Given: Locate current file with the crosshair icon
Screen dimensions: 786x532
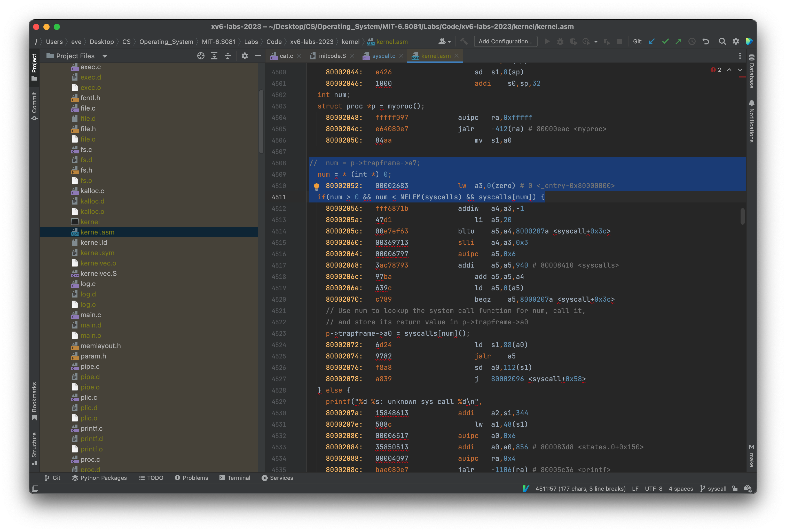Looking at the screenshot, I should point(201,56).
